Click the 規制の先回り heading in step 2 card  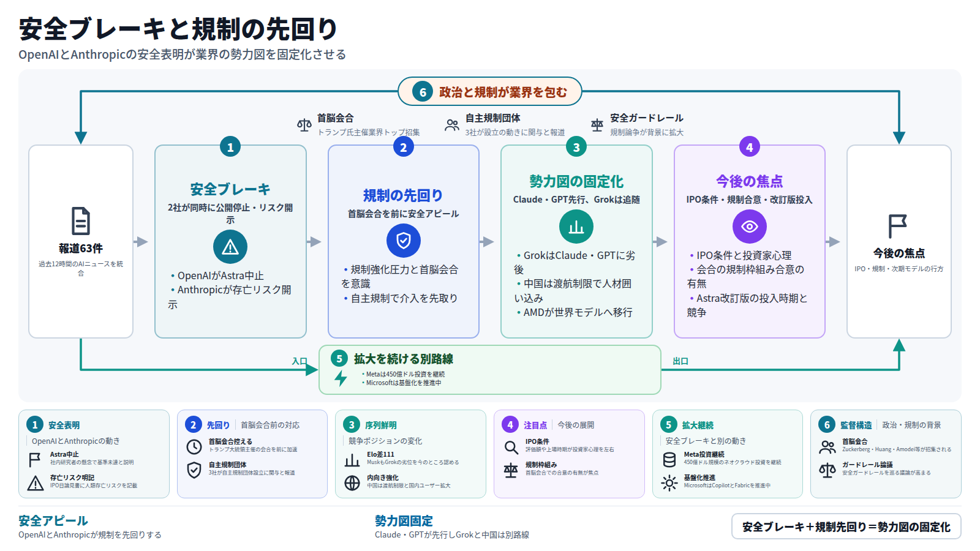[x=404, y=195]
